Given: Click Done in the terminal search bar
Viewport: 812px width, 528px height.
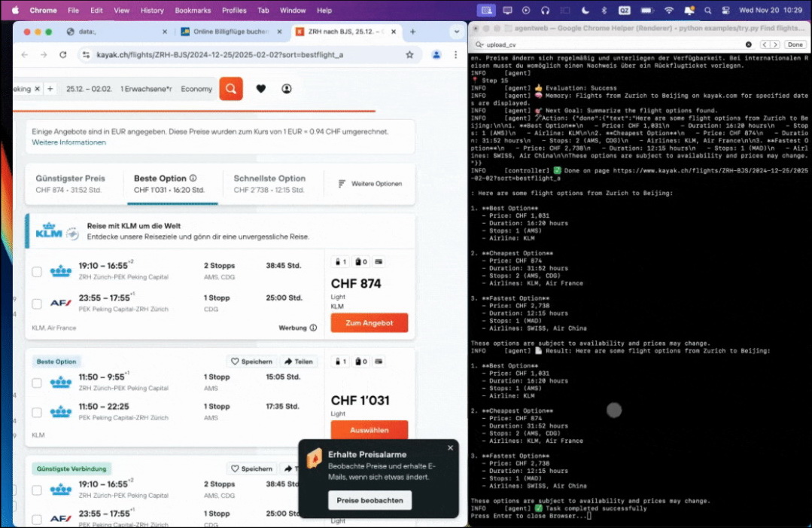Looking at the screenshot, I should (x=795, y=44).
